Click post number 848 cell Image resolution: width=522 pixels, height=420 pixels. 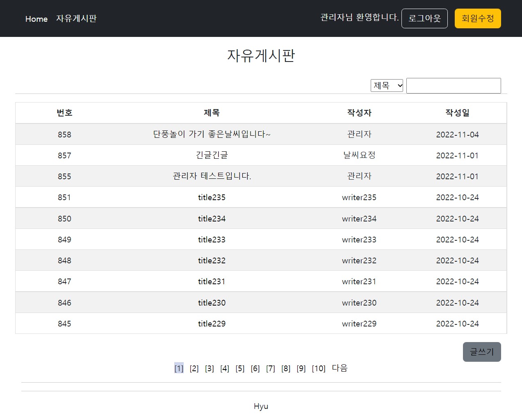64,260
